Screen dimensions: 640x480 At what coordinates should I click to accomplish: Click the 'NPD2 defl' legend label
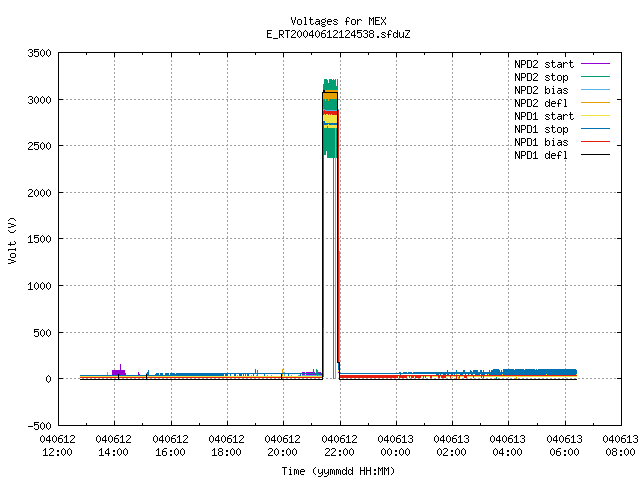point(541,103)
